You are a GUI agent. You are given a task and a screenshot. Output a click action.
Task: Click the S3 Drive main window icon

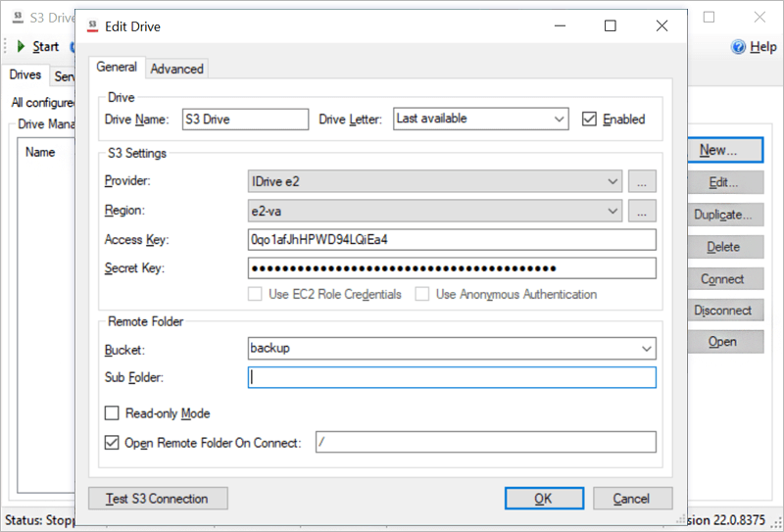point(19,18)
